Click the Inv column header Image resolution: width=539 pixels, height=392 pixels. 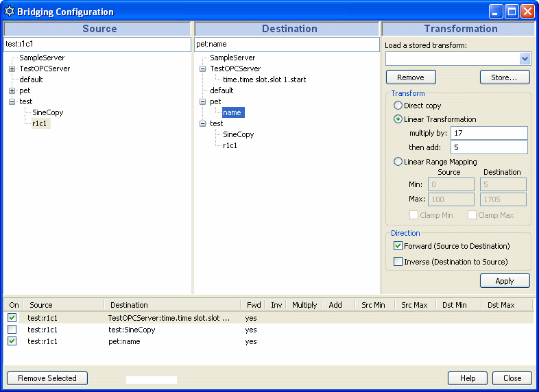(276, 305)
